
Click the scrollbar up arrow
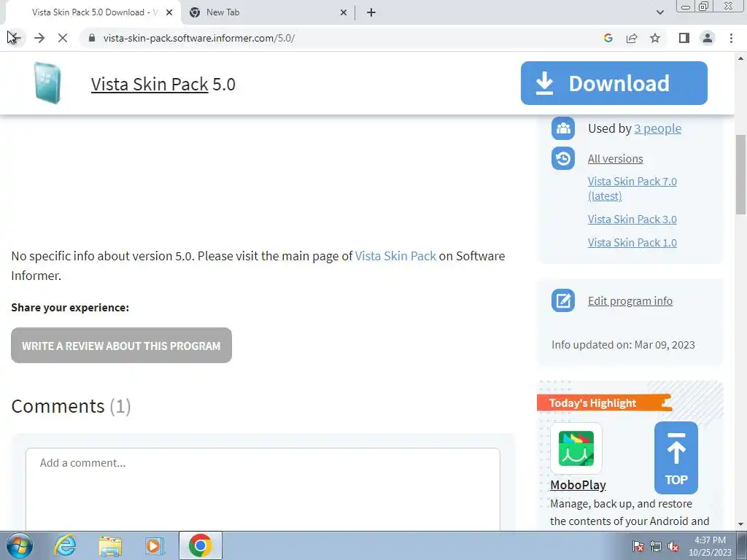click(741, 58)
